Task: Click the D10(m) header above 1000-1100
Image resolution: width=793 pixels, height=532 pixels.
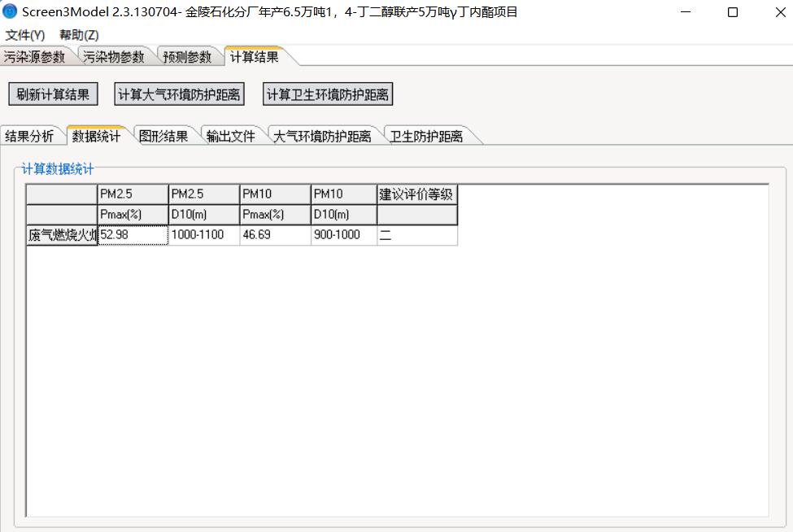Action: tap(204, 215)
